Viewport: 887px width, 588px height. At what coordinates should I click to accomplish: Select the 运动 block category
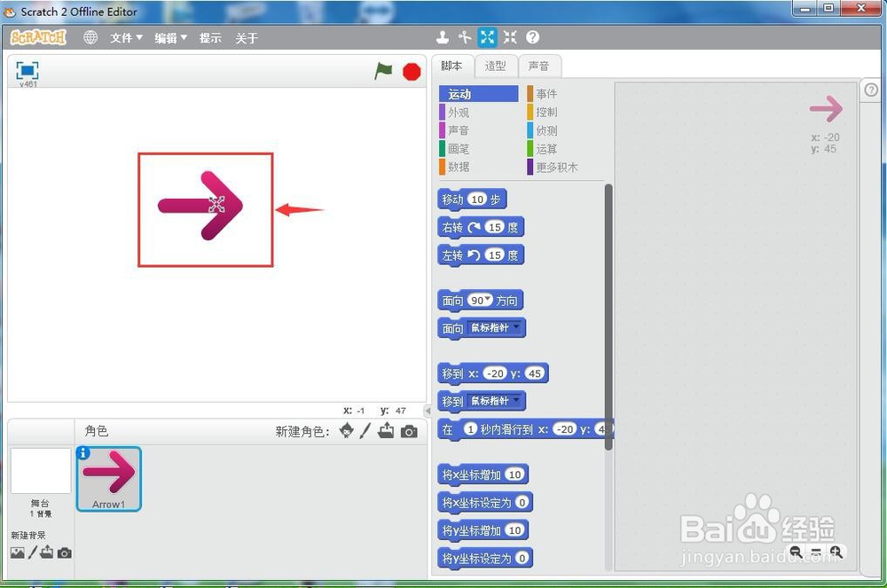pos(479,94)
